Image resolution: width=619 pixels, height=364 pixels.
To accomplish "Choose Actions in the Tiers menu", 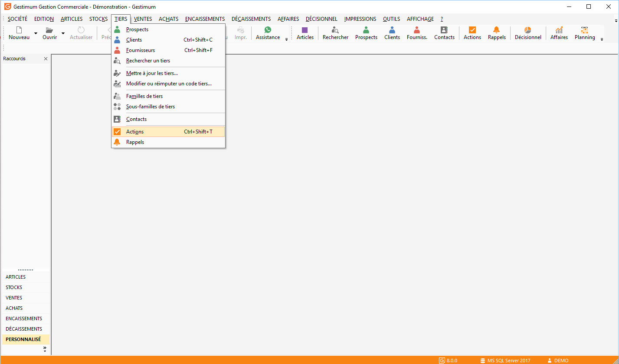I will click(x=168, y=132).
